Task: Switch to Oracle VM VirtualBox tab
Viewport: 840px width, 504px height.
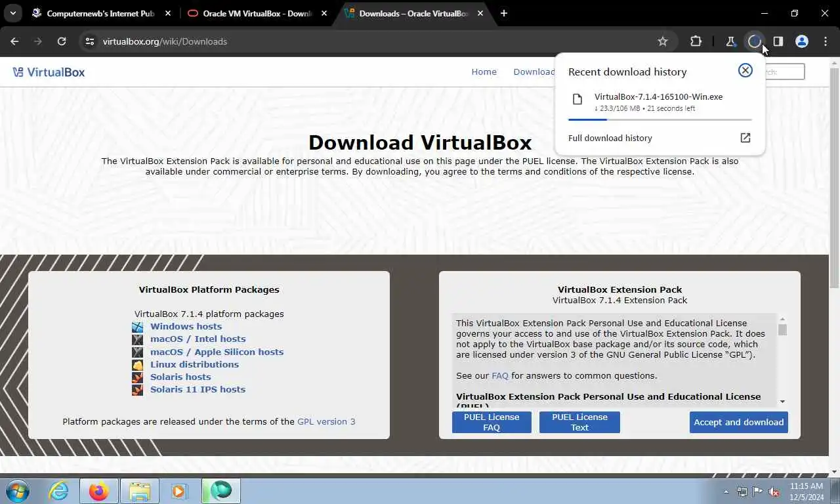Action: pos(256,13)
